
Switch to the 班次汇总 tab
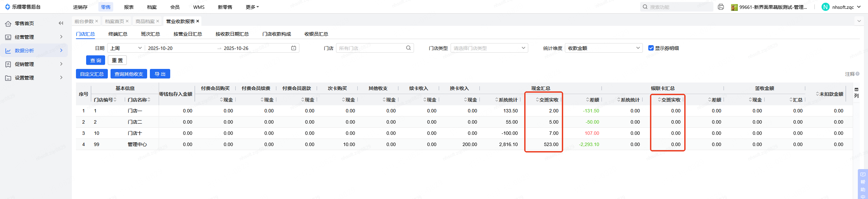pyautogui.click(x=151, y=34)
